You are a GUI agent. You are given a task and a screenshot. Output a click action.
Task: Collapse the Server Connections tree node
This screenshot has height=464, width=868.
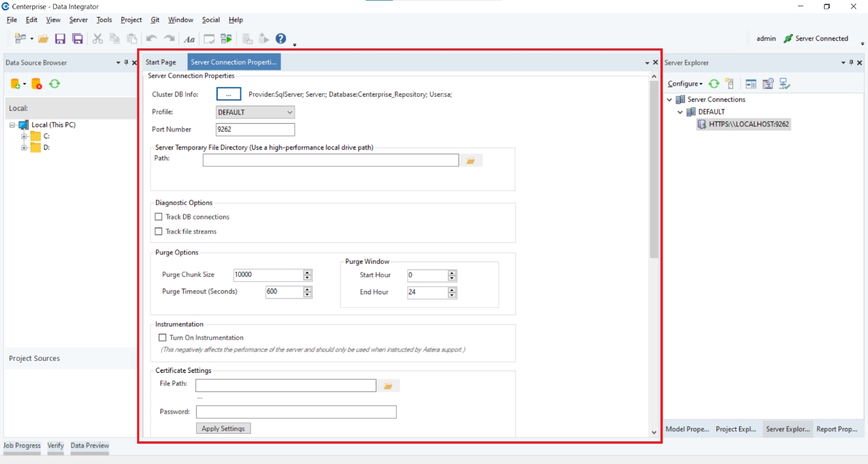[x=669, y=99]
